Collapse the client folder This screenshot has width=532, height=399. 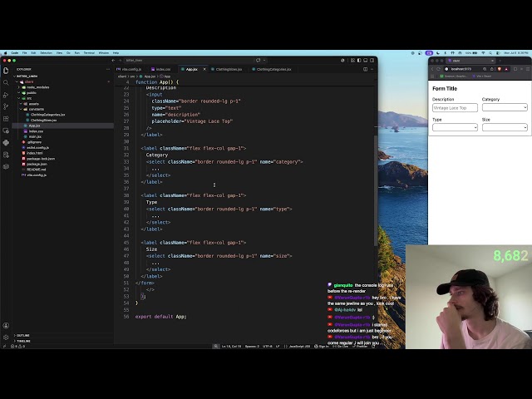[x=29, y=81]
